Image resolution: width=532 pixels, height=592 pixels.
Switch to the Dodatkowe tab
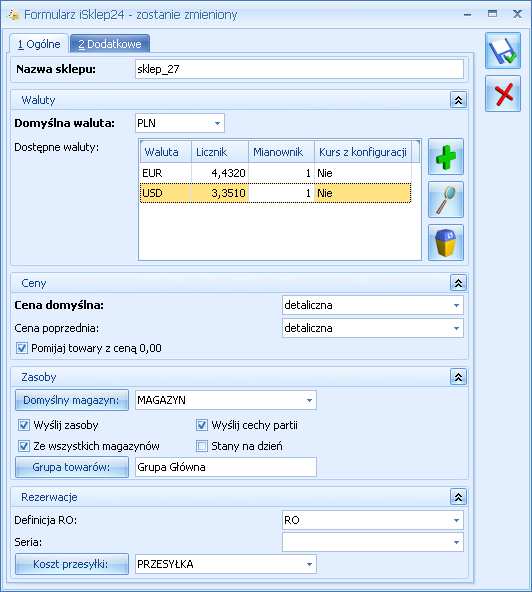tap(110, 44)
